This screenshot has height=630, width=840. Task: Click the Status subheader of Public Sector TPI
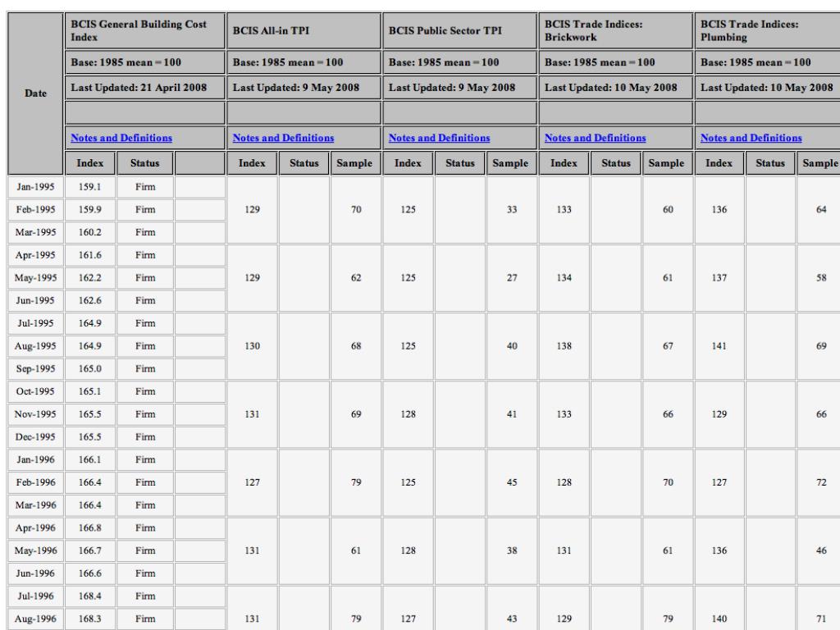pos(459,163)
